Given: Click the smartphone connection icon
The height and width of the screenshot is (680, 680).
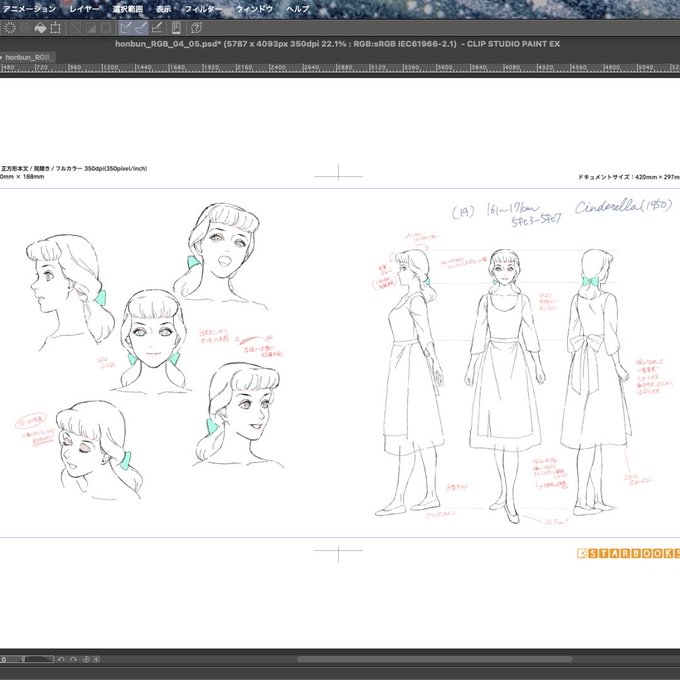Looking at the screenshot, I should pos(176,28).
